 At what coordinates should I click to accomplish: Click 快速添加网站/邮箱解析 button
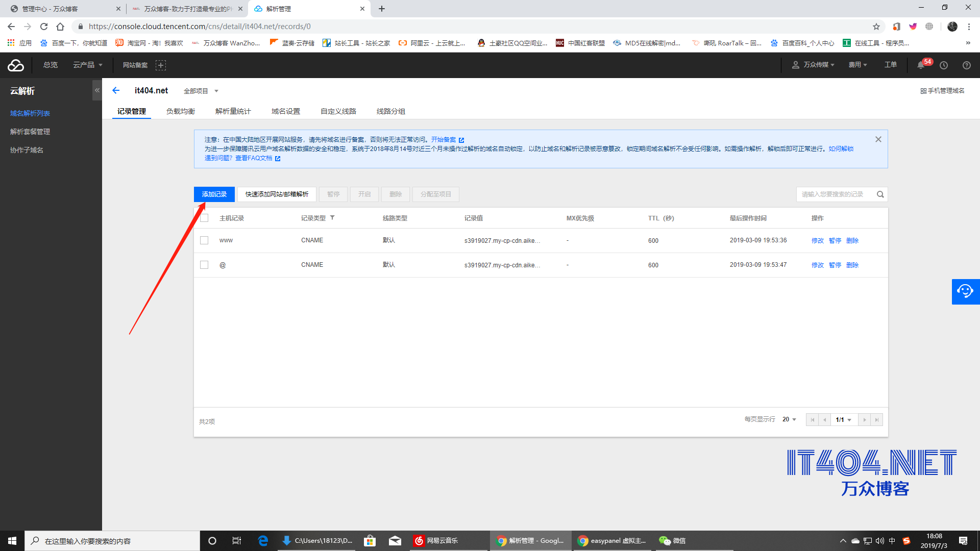[x=277, y=194]
